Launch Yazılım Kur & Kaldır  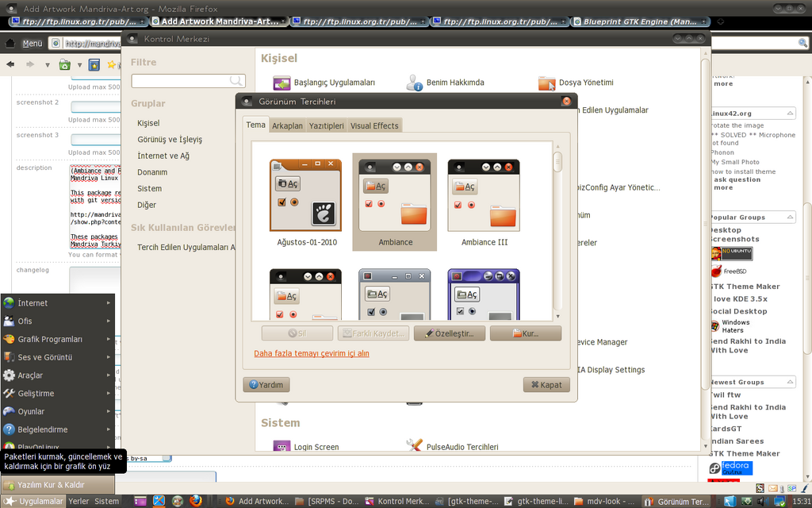tap(57, 485)
